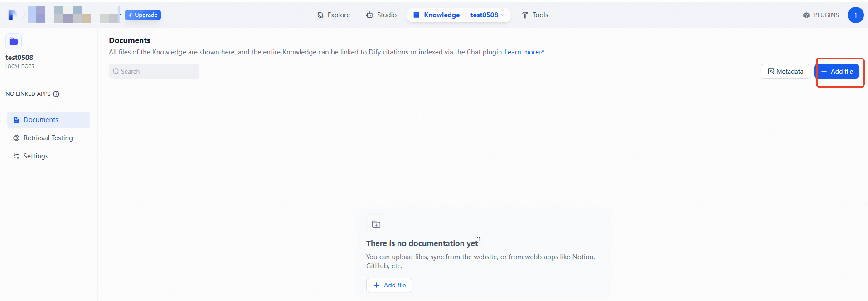868x301 pixels.
Task: Open the Tools tab
Action: [535, 15]
